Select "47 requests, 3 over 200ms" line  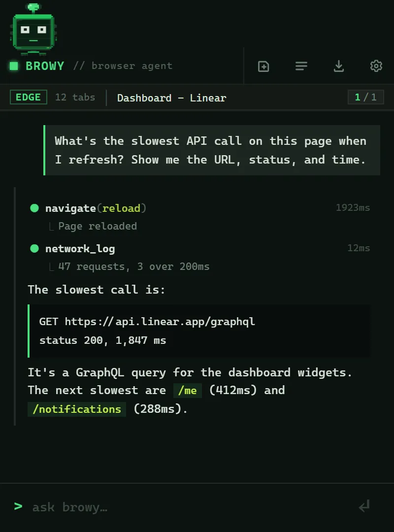click(x=133, y=266)
